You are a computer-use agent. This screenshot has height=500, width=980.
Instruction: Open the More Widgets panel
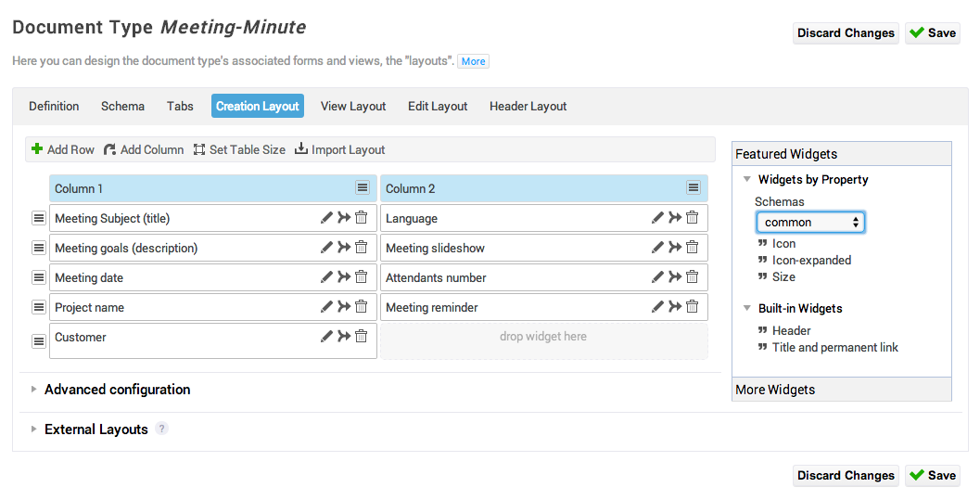775,390
